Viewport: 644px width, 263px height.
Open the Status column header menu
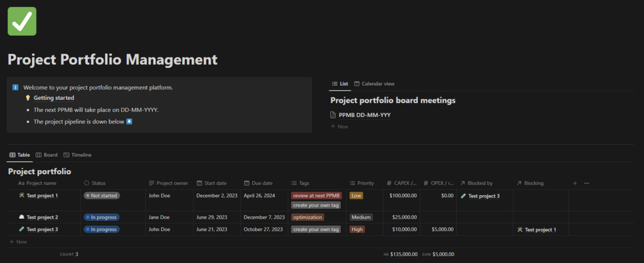[x=99, y=183]
